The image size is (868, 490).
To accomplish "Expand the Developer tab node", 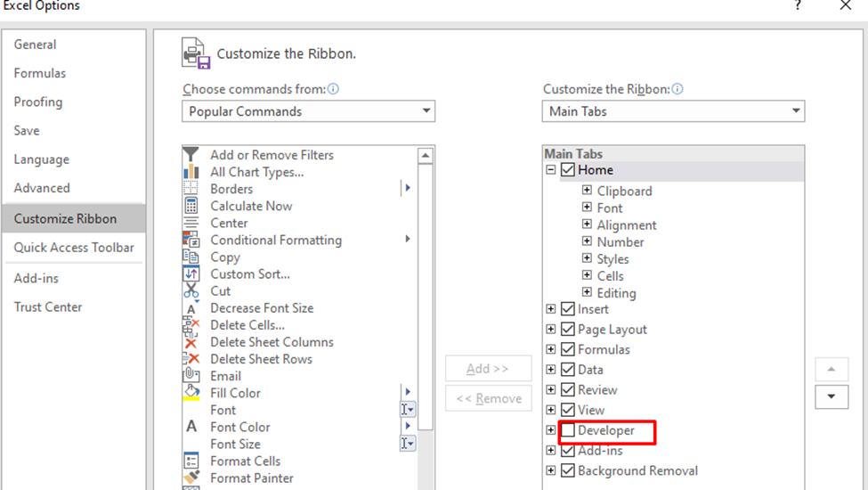I will click(x=551, y=429).
